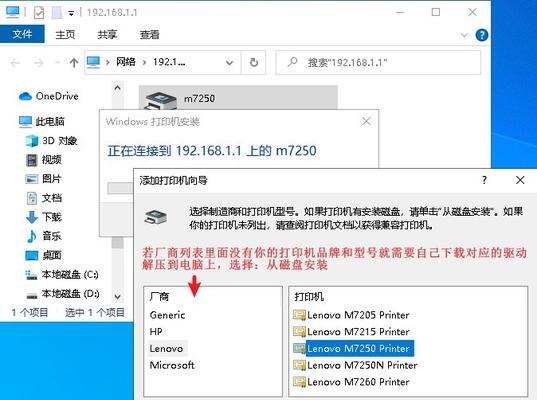Expand the ribbon with the chevron
537x400 pixels.
[464, 35]
